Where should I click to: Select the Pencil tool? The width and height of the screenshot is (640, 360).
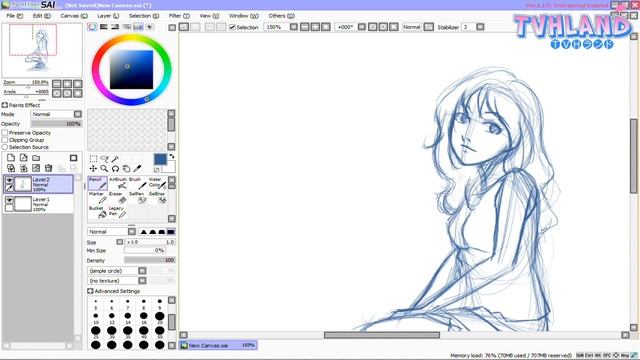point(98,183)
